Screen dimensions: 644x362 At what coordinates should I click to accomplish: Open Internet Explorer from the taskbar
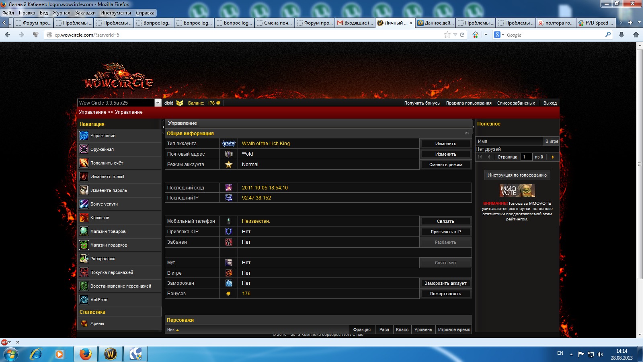(x=36, y=354)
